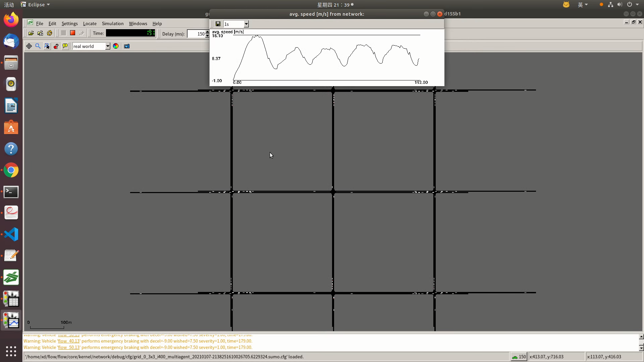
Task: Open the Help menu
Action: pos(157,23)
